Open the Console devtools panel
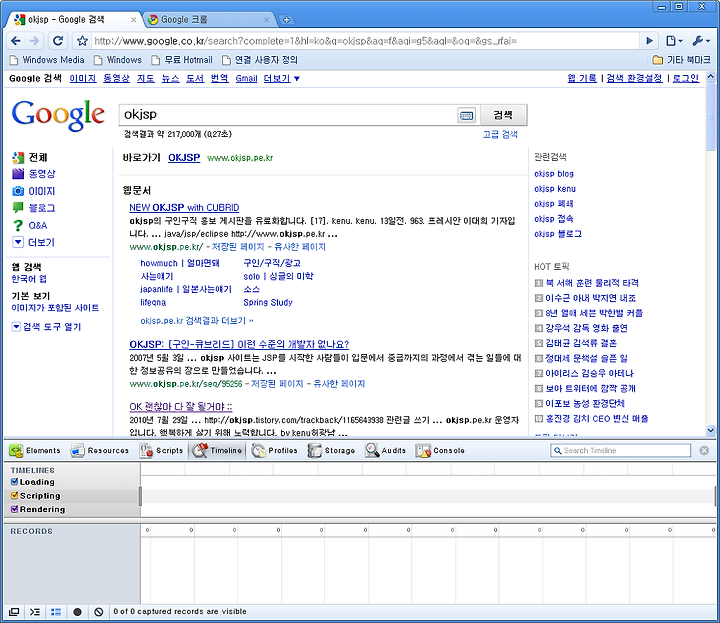 click(440, 450)
